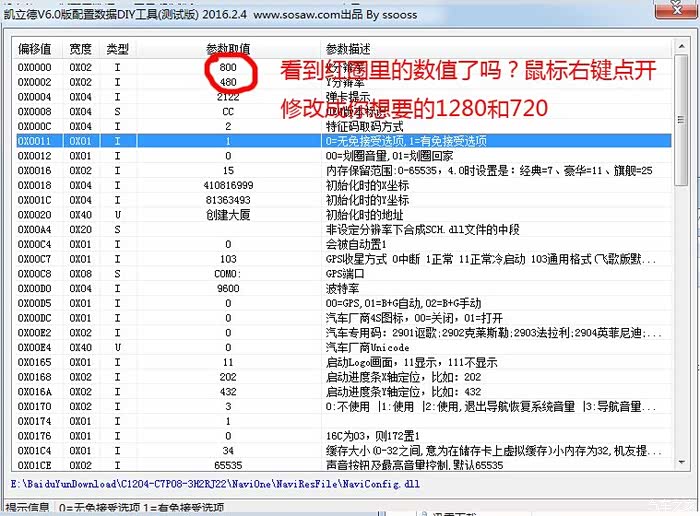Click the 参数取值 column header
Screen dimensions: 700x516
tap(228, 49)
